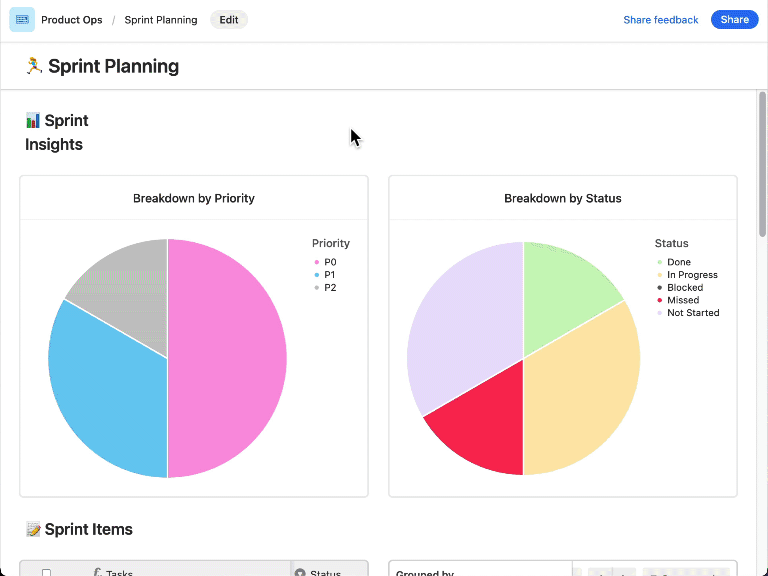This screenshot has height=576, width=768.
Task: Click the bar chart emoji by Sprint Insights
Action: point(33,120)
